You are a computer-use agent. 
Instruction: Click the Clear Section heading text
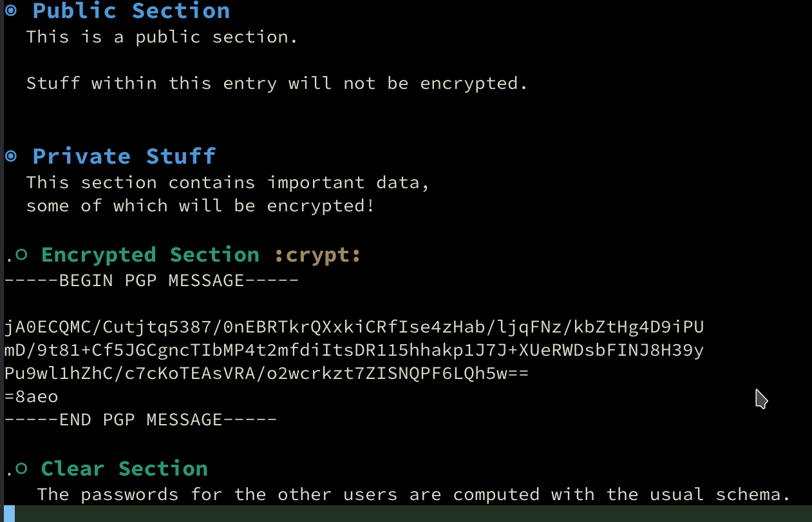point(124,469)
